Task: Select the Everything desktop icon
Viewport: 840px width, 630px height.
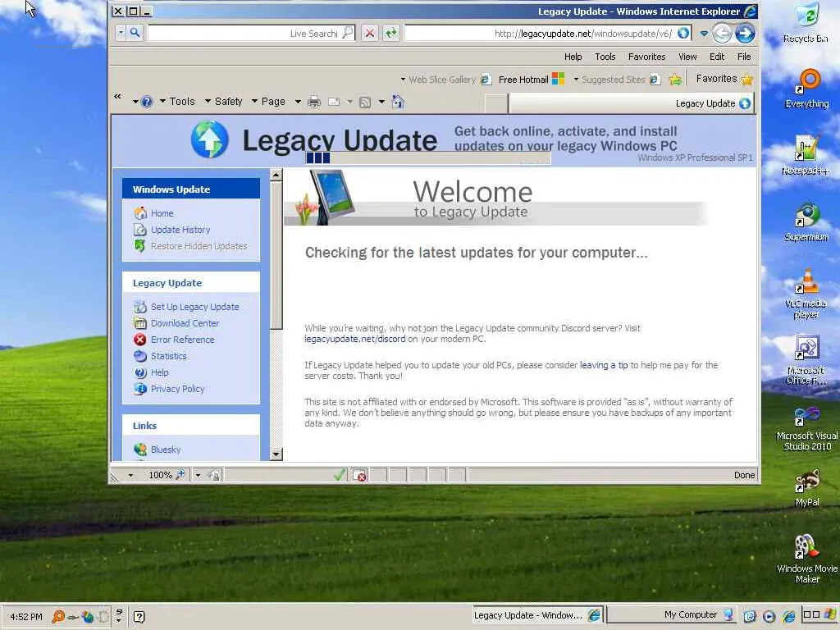Action: pyautogui.click(x=807, y=89)
